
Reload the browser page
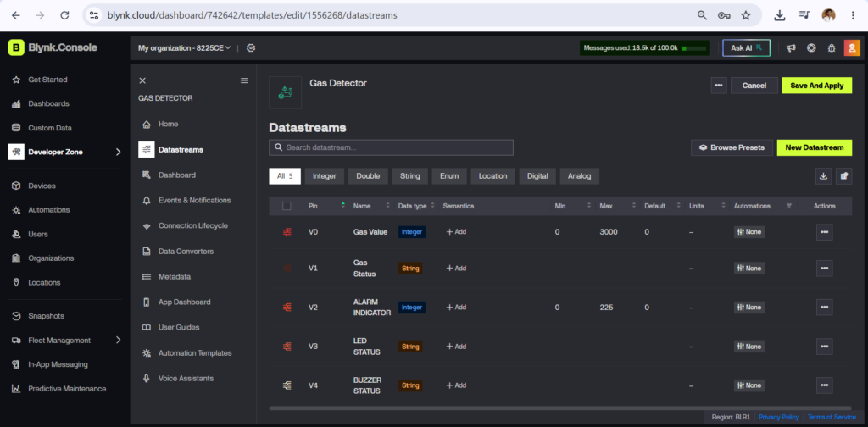[64, 15]
